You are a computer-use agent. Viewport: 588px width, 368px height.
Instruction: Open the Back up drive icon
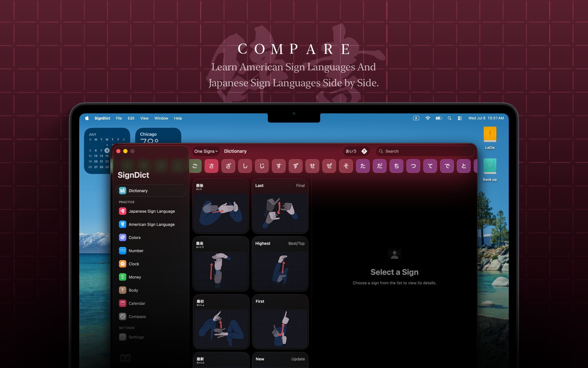point(490,170)
